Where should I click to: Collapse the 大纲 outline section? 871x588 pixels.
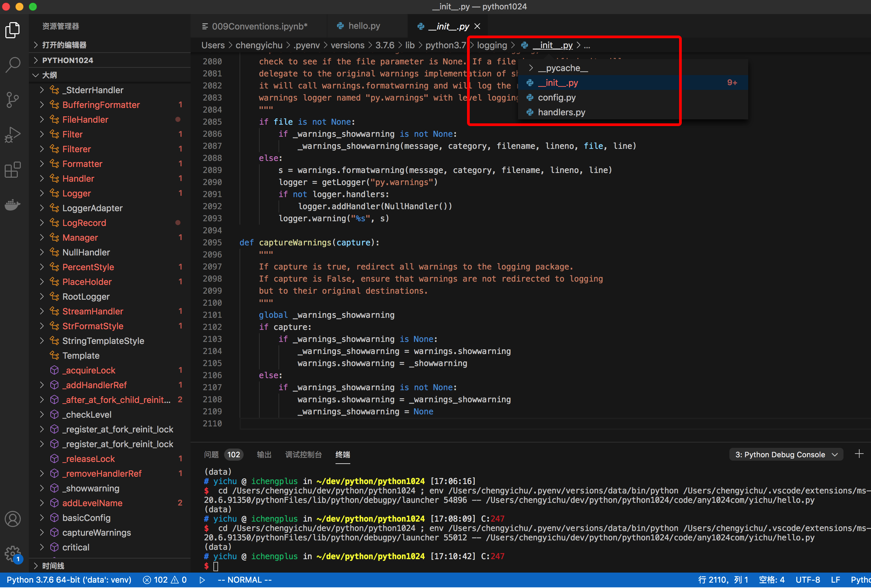[x=49, y=75]
